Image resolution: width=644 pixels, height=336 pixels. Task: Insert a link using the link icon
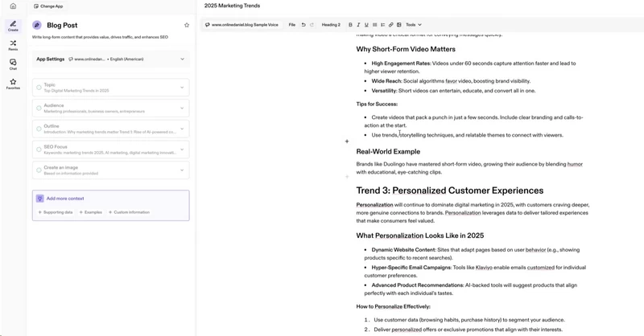coord(391,25)
